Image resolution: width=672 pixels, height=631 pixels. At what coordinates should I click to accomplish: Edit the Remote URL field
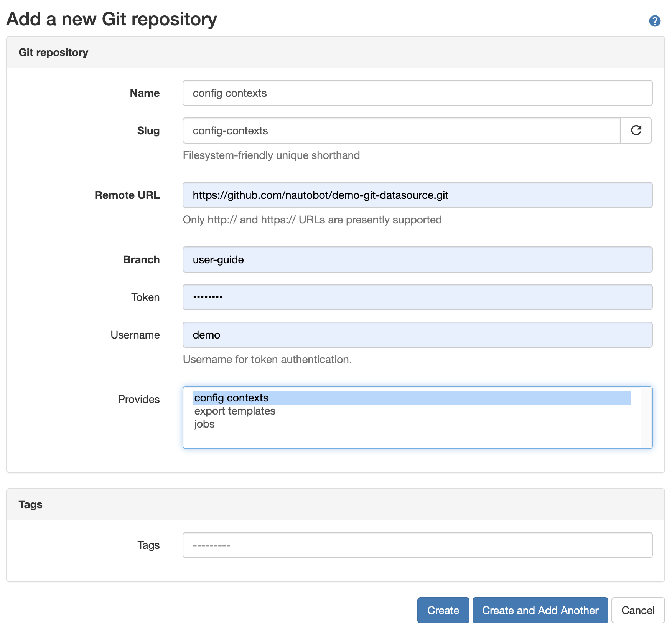click(x=417, y=195)
